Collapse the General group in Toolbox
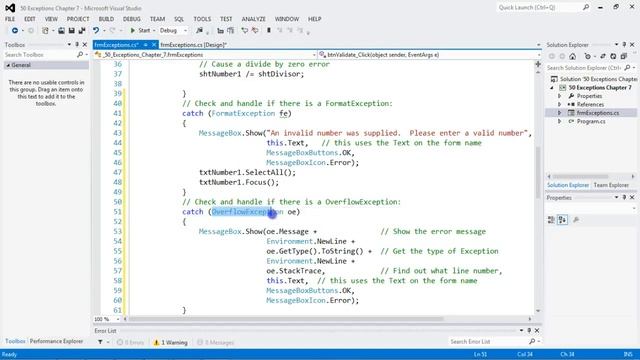640x360 pixels. [x=8, y=65]
